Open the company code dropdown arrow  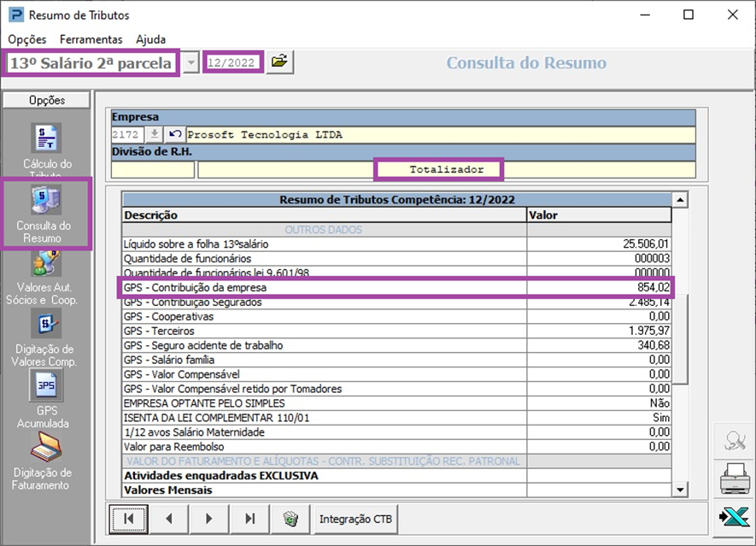click(x=155, y=134)
